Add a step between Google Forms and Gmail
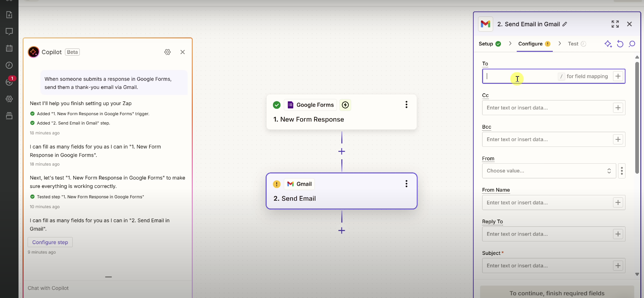 pyautogui.click(x=342, y=151)
